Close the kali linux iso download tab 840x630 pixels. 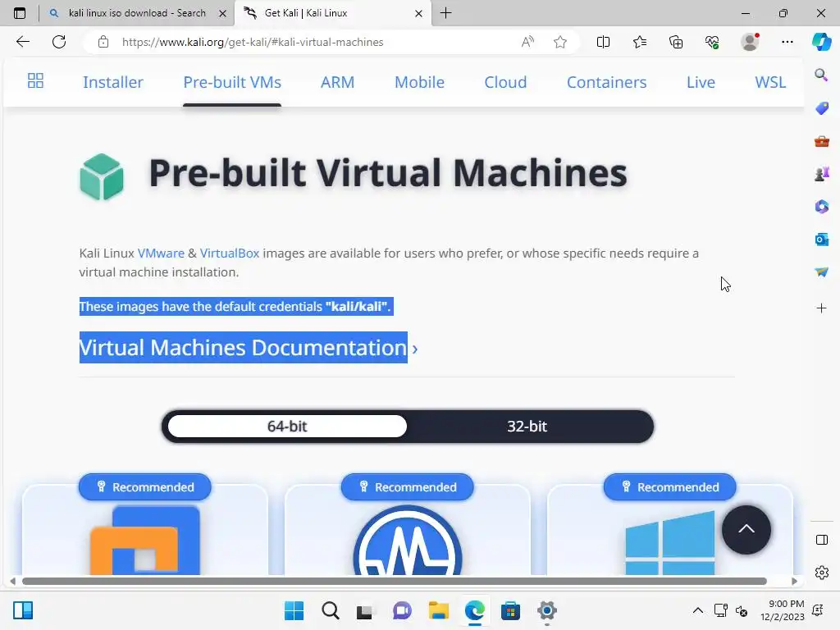pos(222,13)
